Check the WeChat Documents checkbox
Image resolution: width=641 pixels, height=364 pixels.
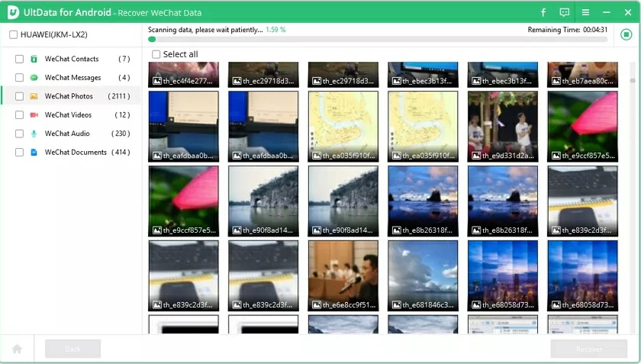pos(19,153)
